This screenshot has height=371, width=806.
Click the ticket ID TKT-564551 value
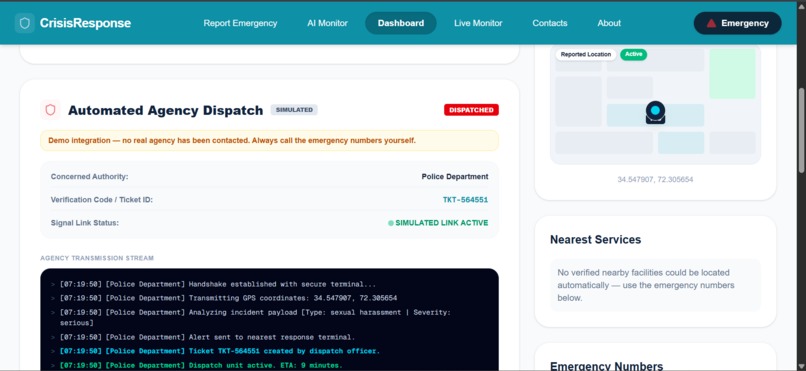[x=465, y=200]
